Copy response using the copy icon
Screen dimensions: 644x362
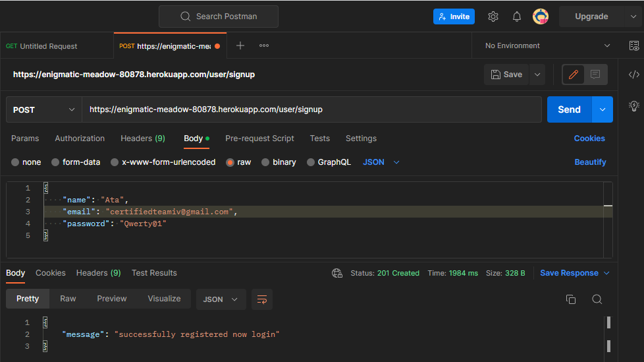click(x=571, y=299)
